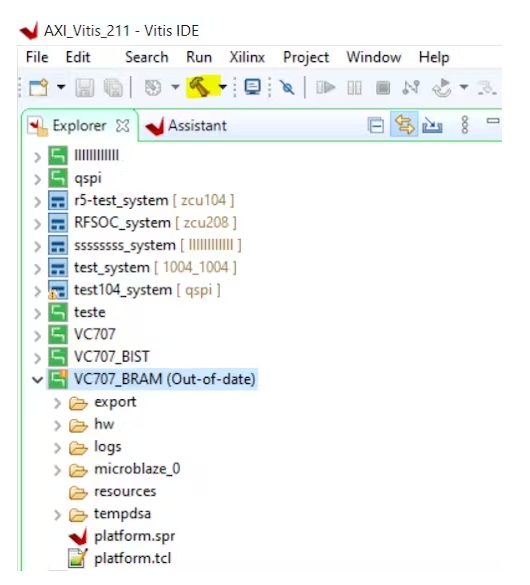Open the Xilinx menu

(247, 57)
